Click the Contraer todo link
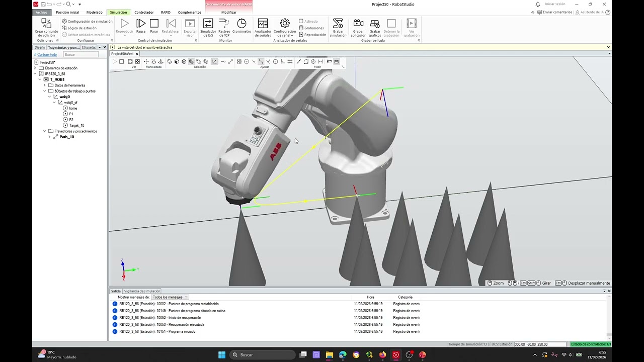This screenshot has height=362, width=644. pyautogui.click(x=47, y=54)
